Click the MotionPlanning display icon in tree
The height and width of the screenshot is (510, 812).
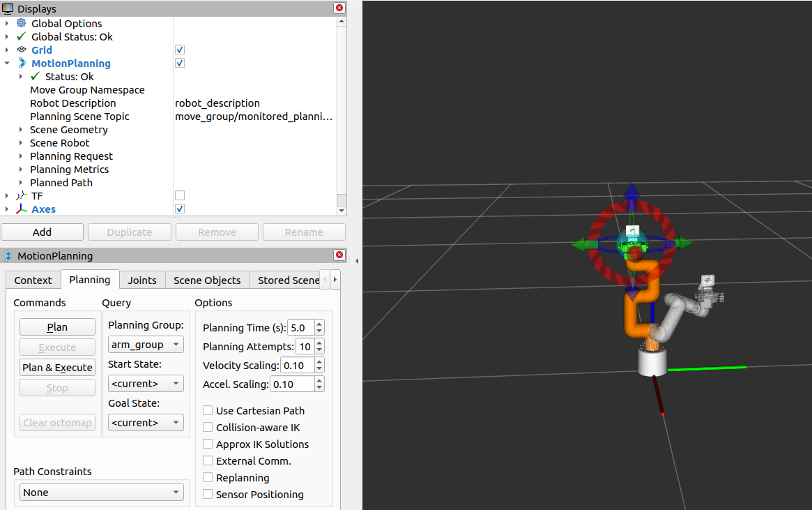click(x=22, y=63)
